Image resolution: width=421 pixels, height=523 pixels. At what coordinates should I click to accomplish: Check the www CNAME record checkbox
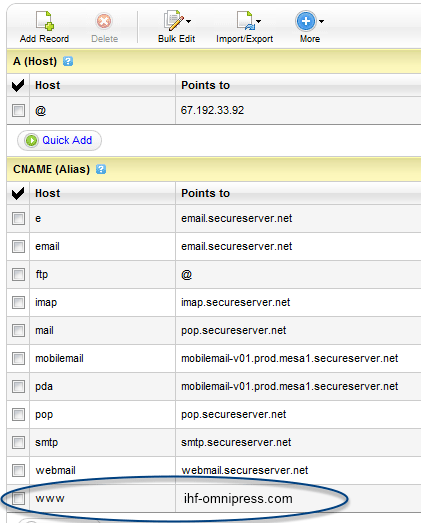18,498
